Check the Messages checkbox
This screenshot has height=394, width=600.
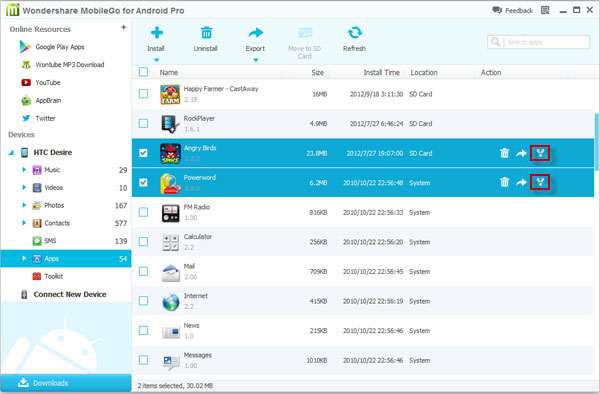point(143,360)
